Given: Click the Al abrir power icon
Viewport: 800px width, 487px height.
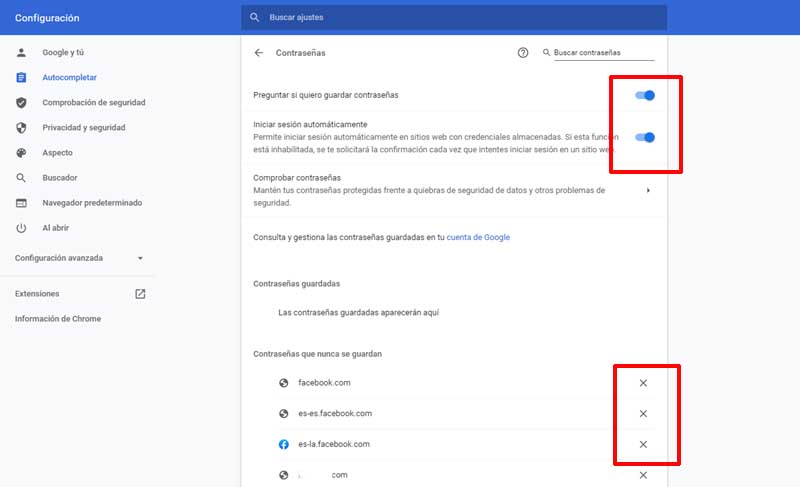Looking at the screenshot, I should 21,228.
